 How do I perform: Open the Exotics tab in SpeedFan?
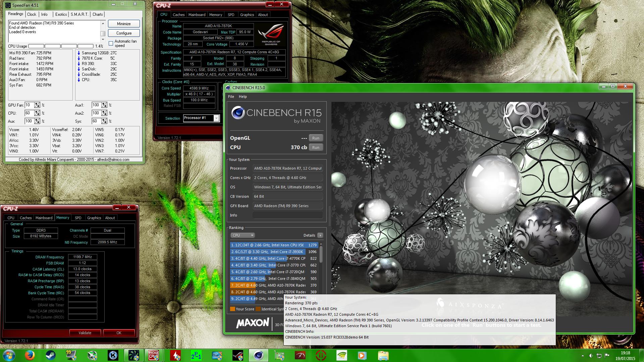61,14
